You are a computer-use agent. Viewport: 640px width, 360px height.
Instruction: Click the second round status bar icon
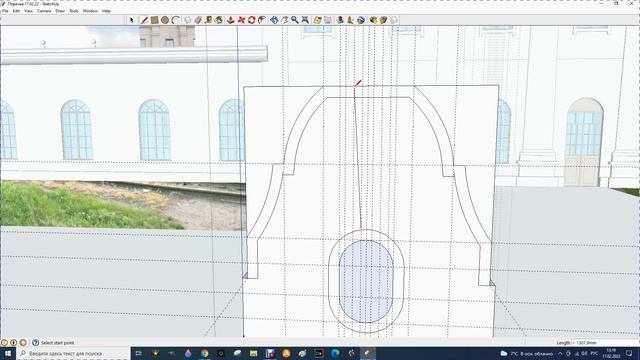(14, 343)
